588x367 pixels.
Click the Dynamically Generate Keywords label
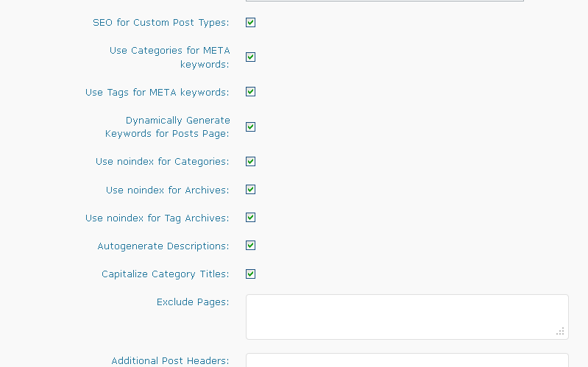(x=168, y=127)
